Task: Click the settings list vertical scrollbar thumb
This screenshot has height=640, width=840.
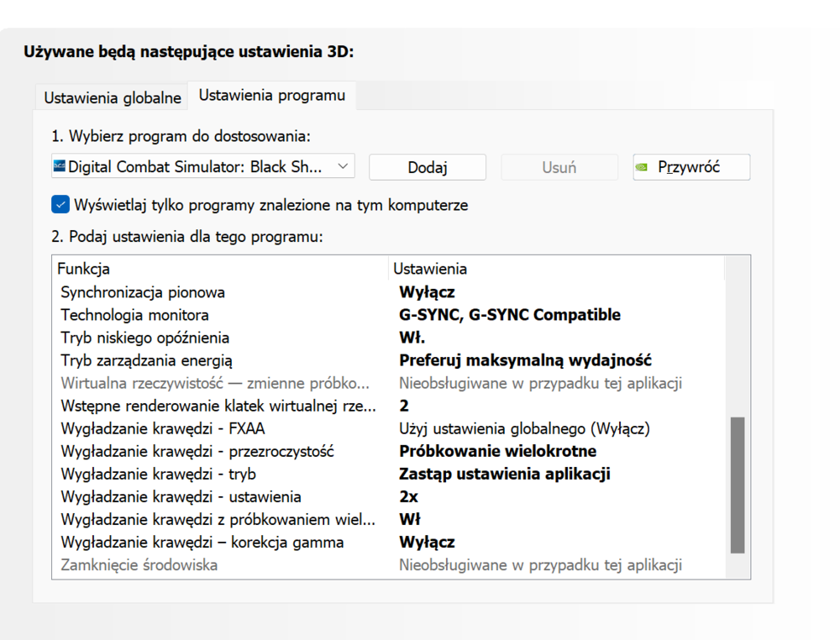Action: coord(738,485)
